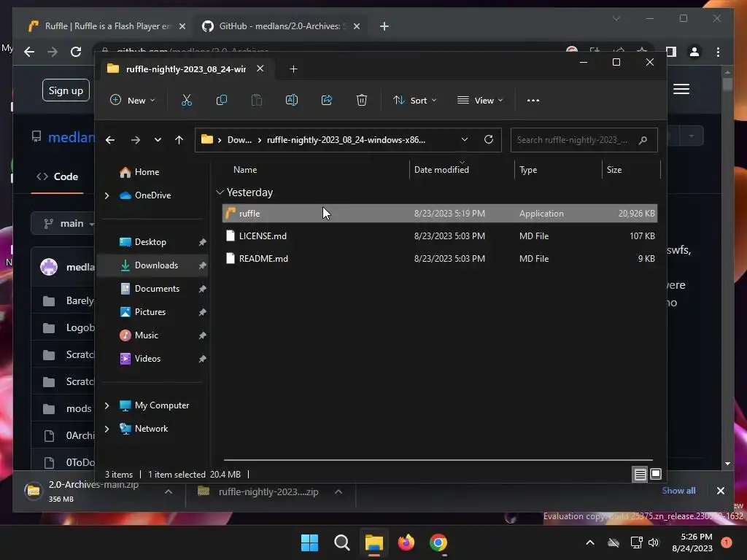The height and width of the screenshot is (560, 747).
Task: Sort by Date modified column header
Action: (x=441, y=169)
